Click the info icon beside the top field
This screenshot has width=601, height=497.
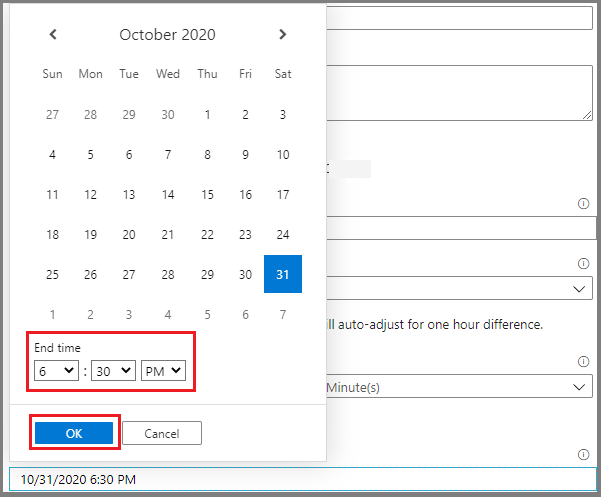tap(583, 204)
